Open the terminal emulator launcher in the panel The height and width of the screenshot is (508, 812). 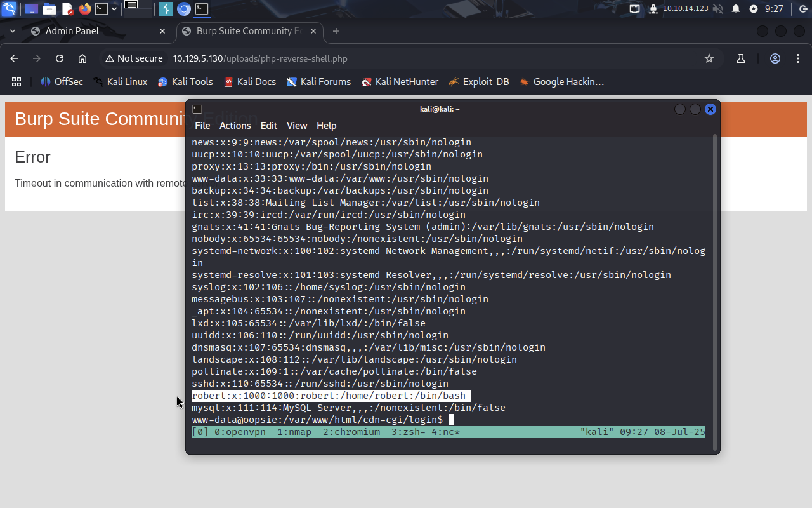101,9
